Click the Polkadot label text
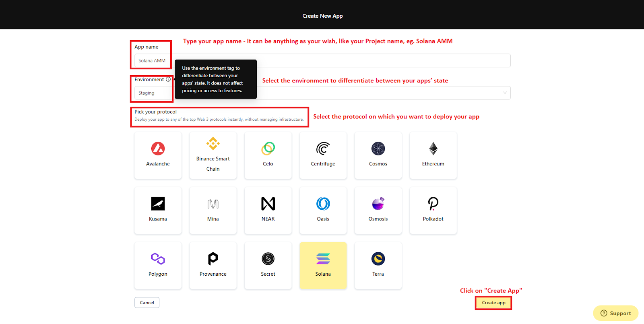 coord(433,219)
